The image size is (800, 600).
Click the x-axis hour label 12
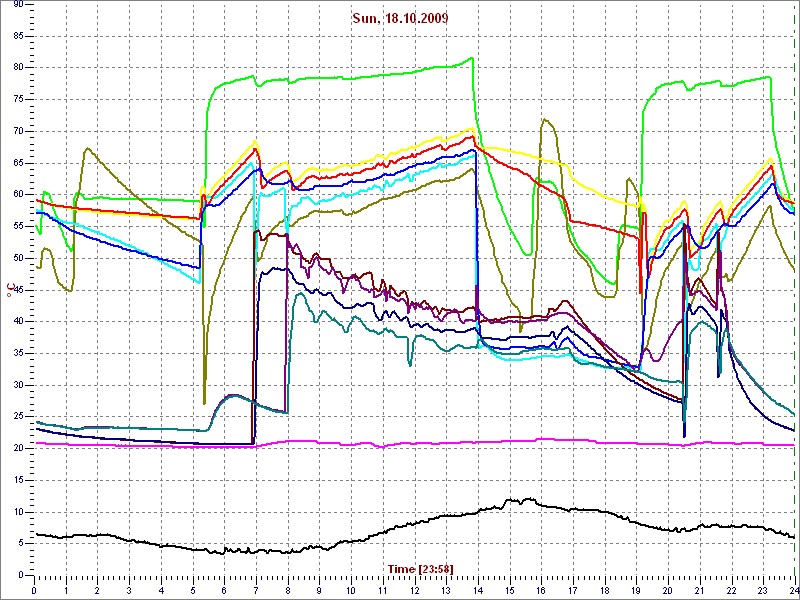414,590
